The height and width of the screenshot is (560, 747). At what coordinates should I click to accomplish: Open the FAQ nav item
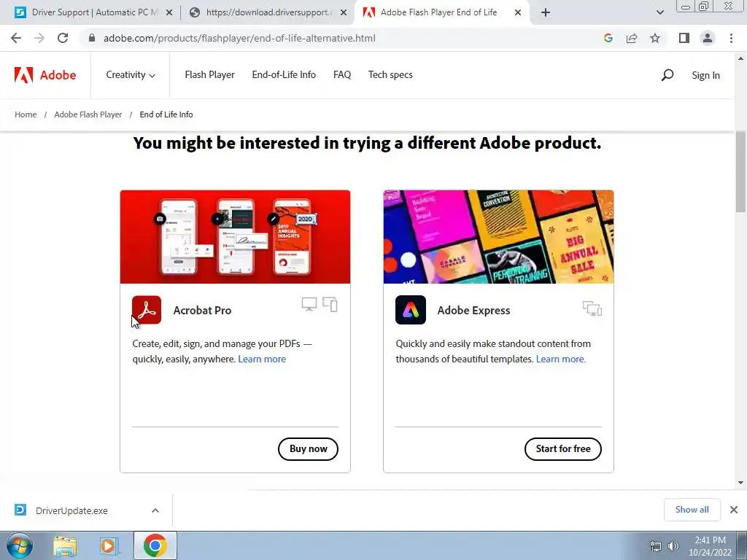tap(342, 75)
